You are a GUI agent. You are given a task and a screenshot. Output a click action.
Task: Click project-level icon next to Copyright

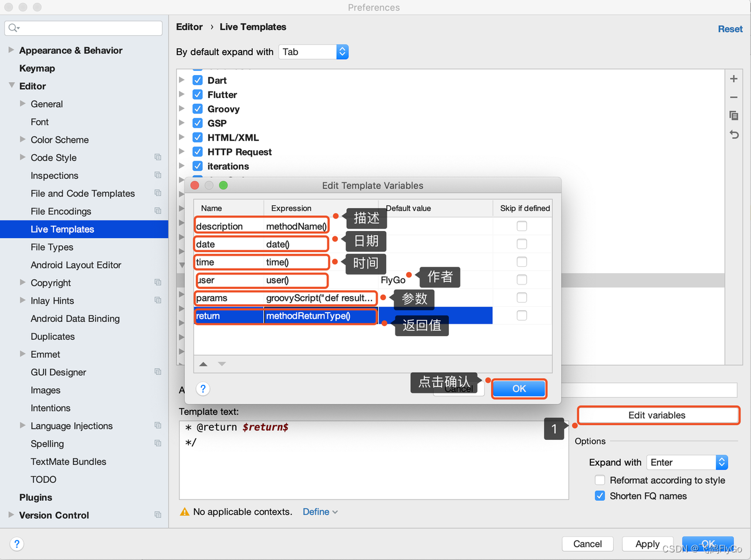pos(158,282)
